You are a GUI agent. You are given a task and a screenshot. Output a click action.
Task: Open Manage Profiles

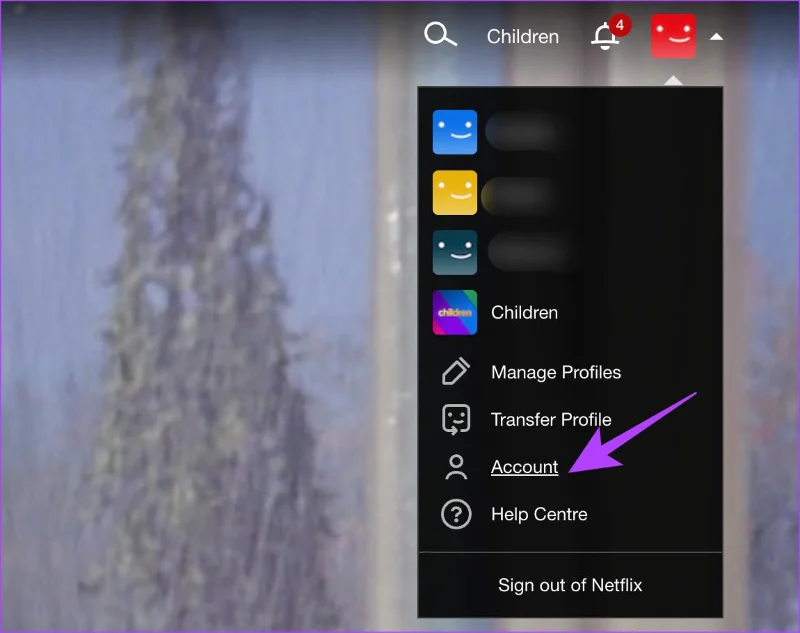(x=556, y=372)
